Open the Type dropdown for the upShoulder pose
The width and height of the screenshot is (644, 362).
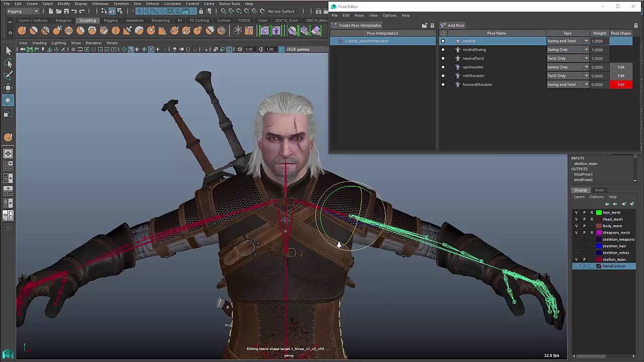[x=568, y=67]
